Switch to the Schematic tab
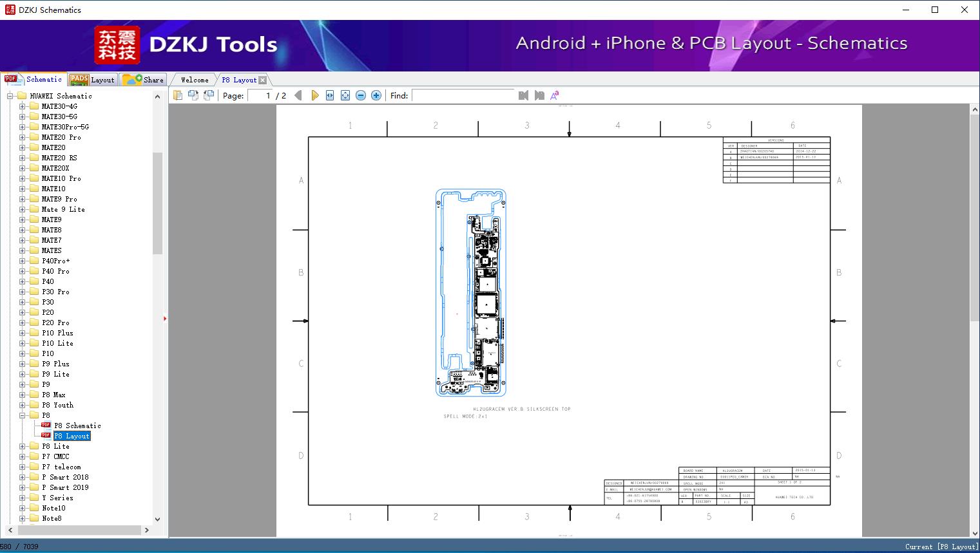Screen dimensions: 980x553 (x=34, y=79)
